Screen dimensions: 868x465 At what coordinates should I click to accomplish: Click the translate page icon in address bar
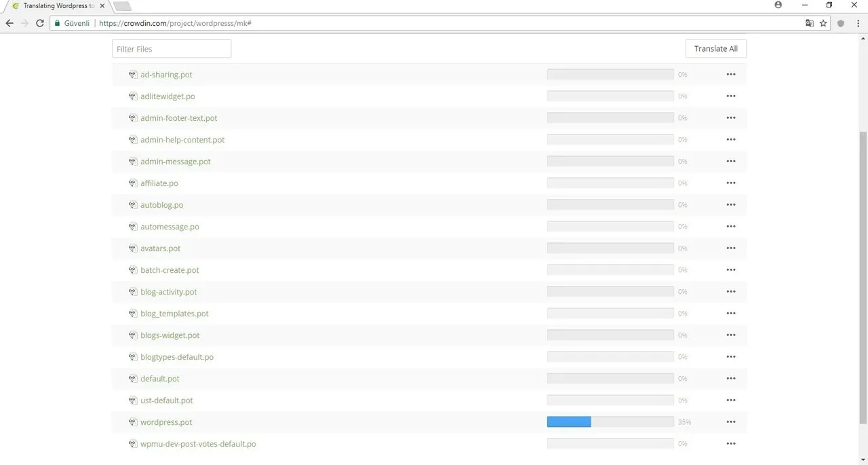point(809,23)
